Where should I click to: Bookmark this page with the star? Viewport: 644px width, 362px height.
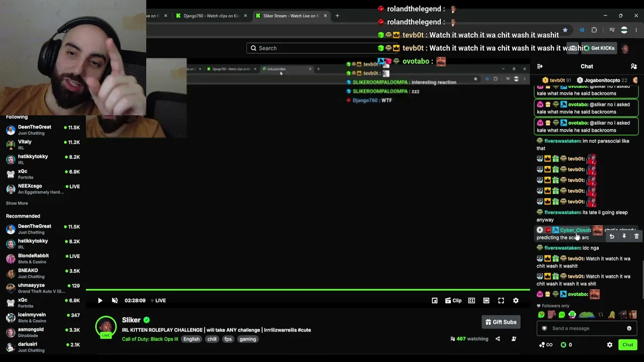(565, 30)
